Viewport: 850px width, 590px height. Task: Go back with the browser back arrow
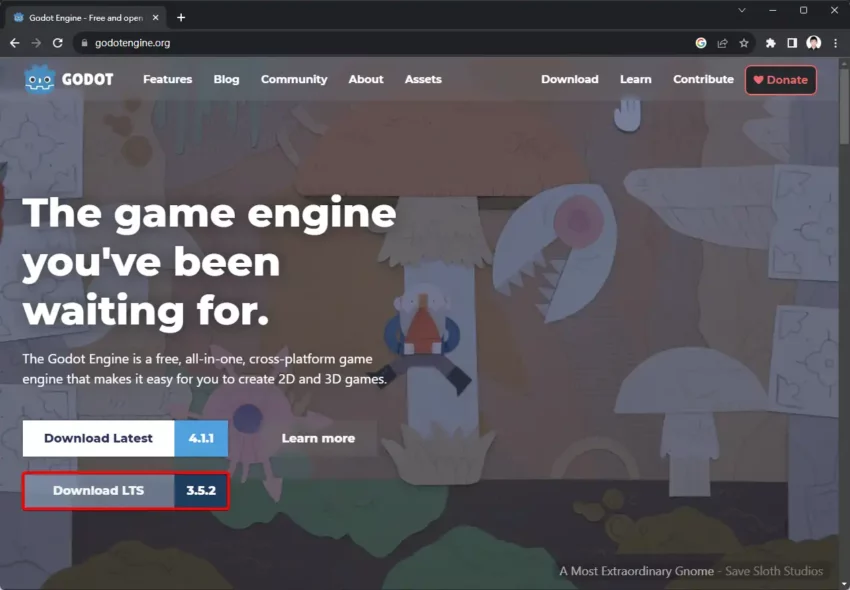tap(15, 43)
